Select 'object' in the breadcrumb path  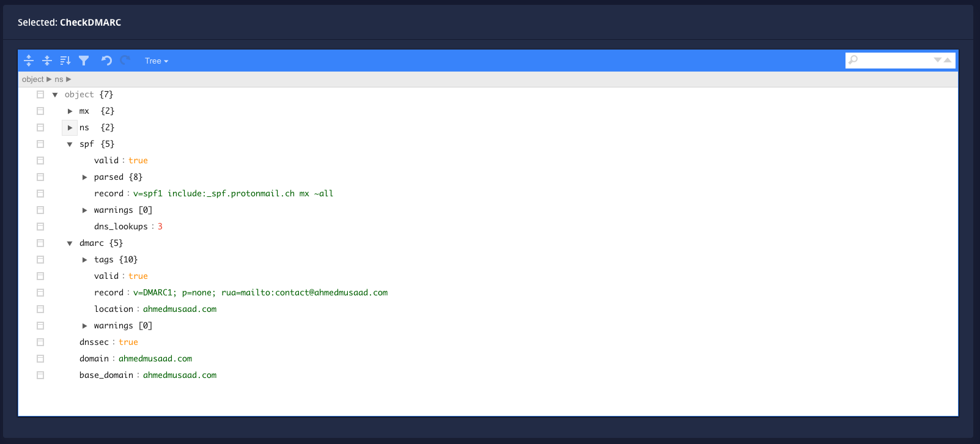33,80
